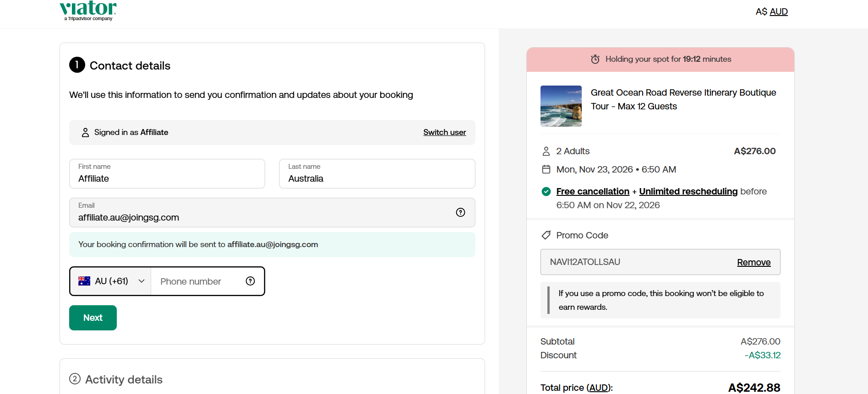Click the Contact details heading
This screenshot has width=868, height=394.
point(130,65)
